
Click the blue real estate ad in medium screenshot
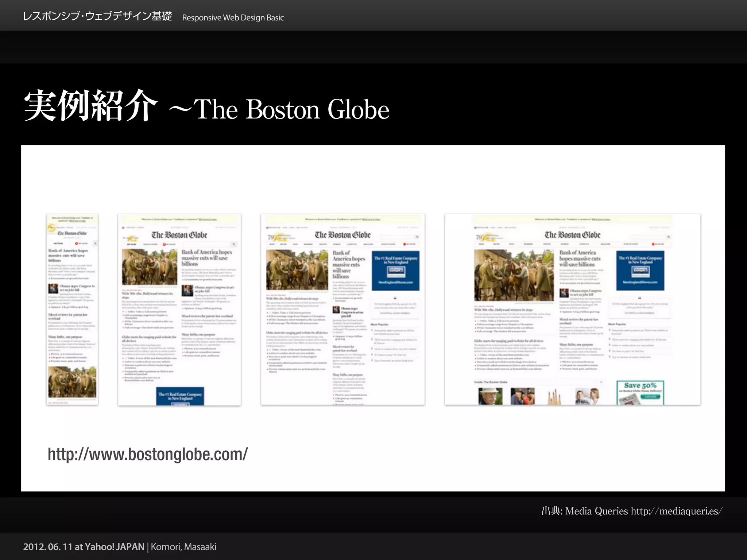(x=395, y=271)
